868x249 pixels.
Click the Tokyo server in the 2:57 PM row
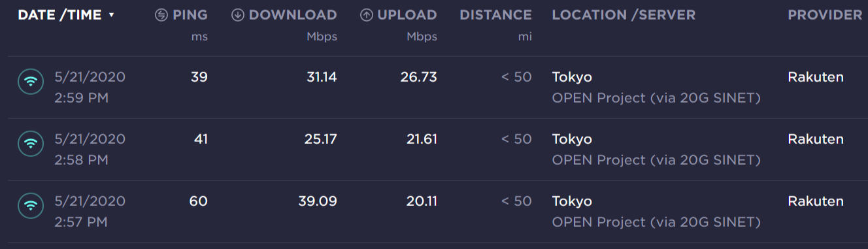click(x=572, y=201)
